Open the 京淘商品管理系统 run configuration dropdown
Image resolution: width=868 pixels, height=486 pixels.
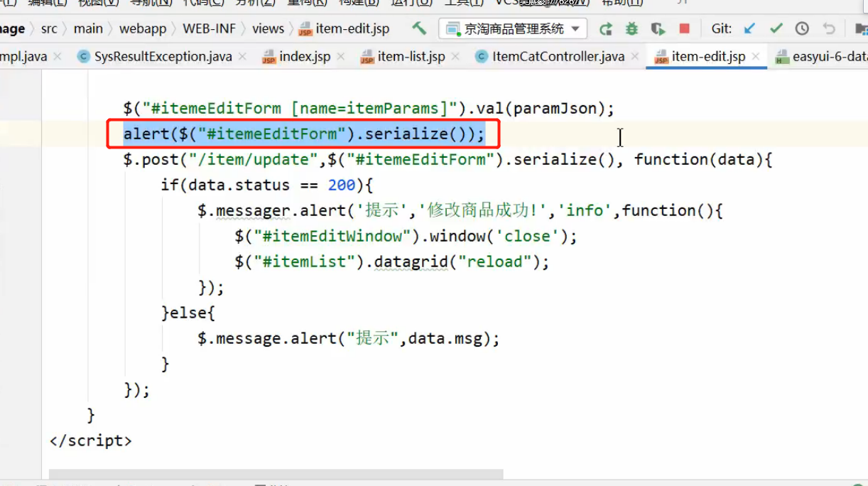(513, 28)
